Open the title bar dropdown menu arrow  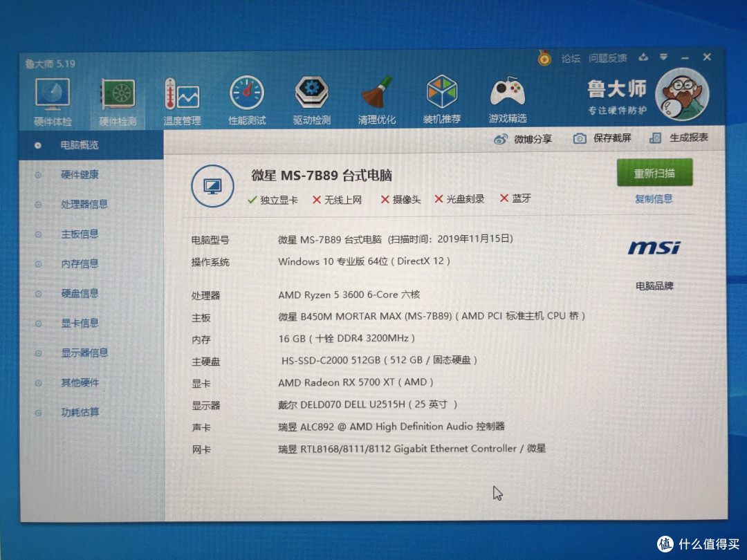[663, 57]
